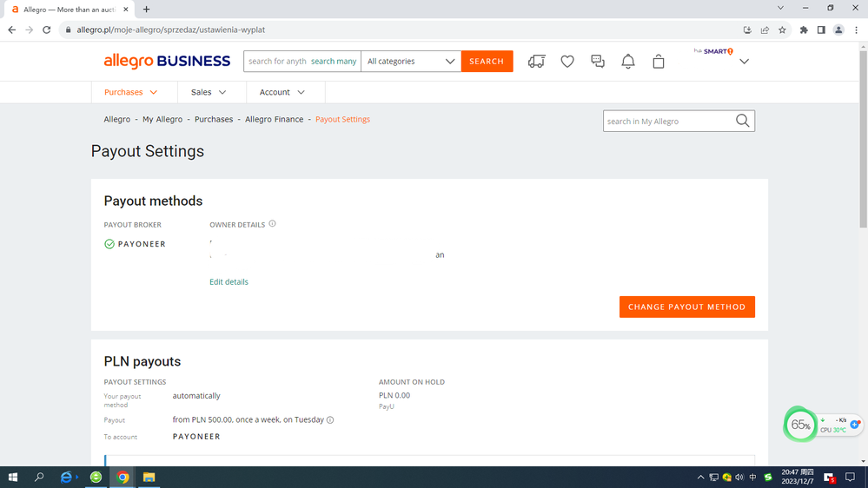Screen dimensions: 868x488
Task: Expand the user account chevron in header
Action: pyautogui.click(x=744, y=62)
